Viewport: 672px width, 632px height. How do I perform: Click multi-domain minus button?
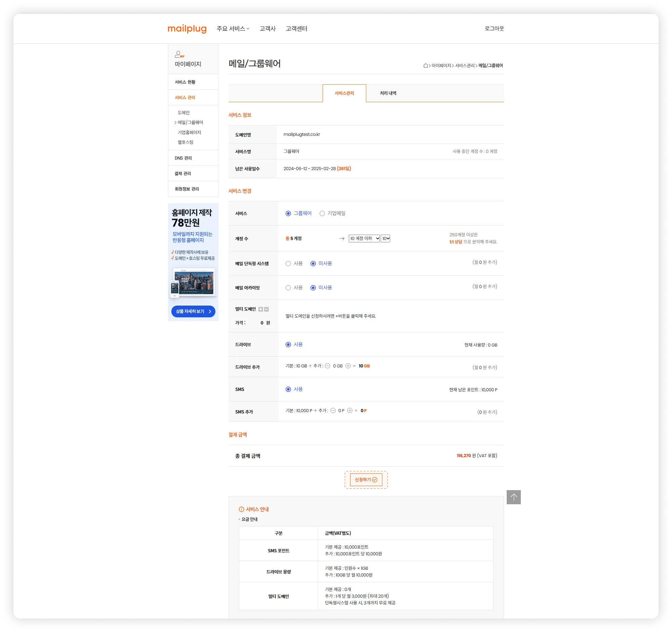[x=266, y=309]
